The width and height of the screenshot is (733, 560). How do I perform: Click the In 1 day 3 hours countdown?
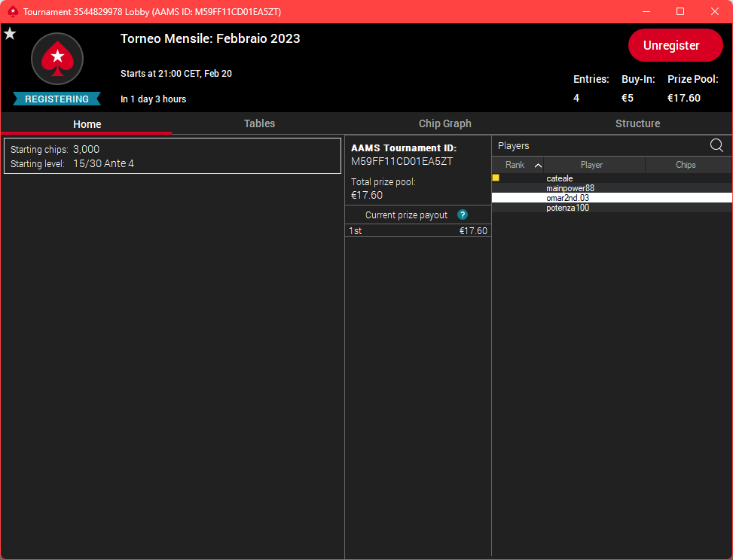154,99
